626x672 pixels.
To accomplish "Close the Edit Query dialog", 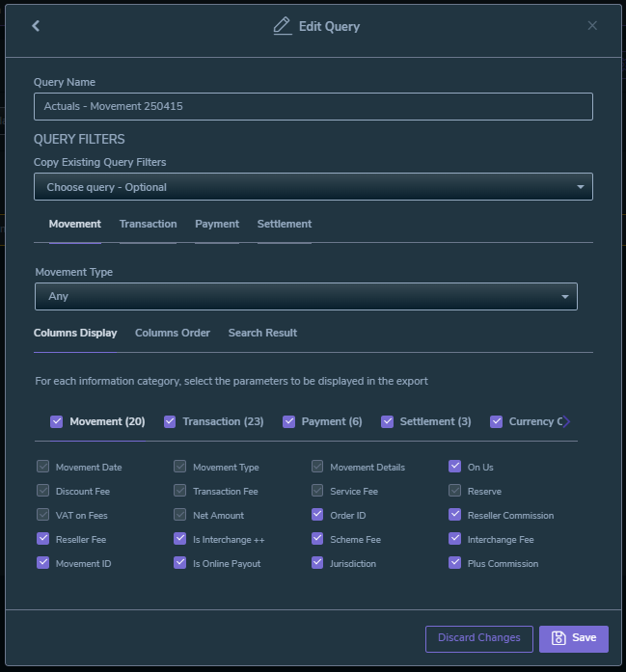I will pos(592,26).
